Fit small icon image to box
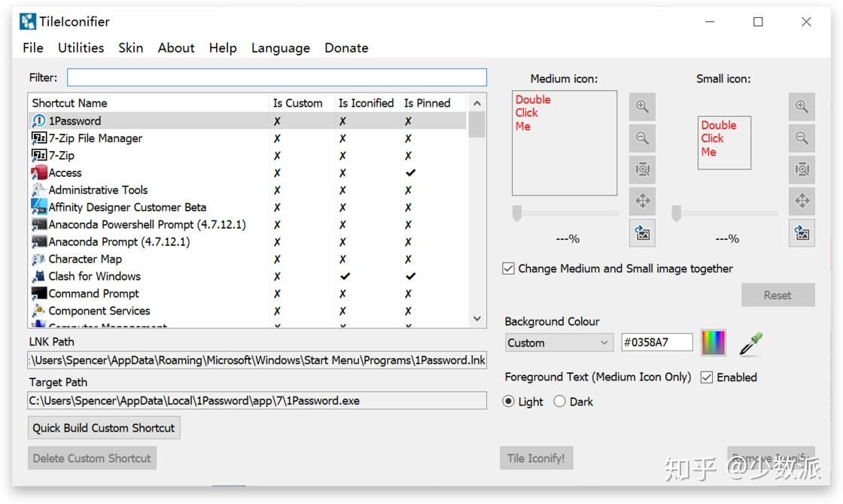Screen dimensions: 843x504 point(802,170)
